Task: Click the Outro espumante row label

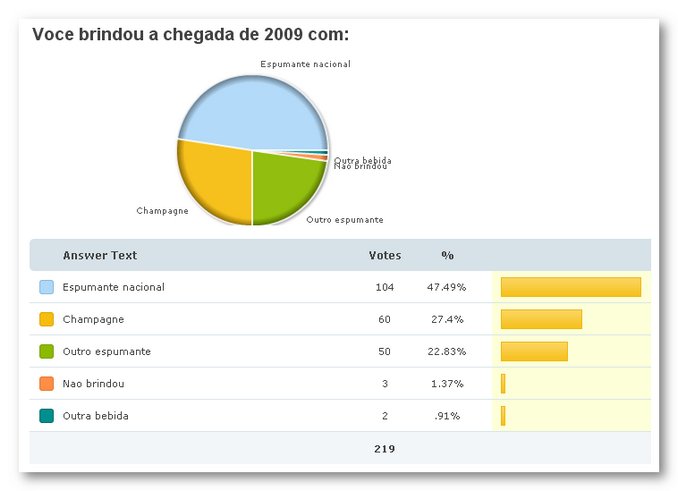Action: click(x=107, y=352)
